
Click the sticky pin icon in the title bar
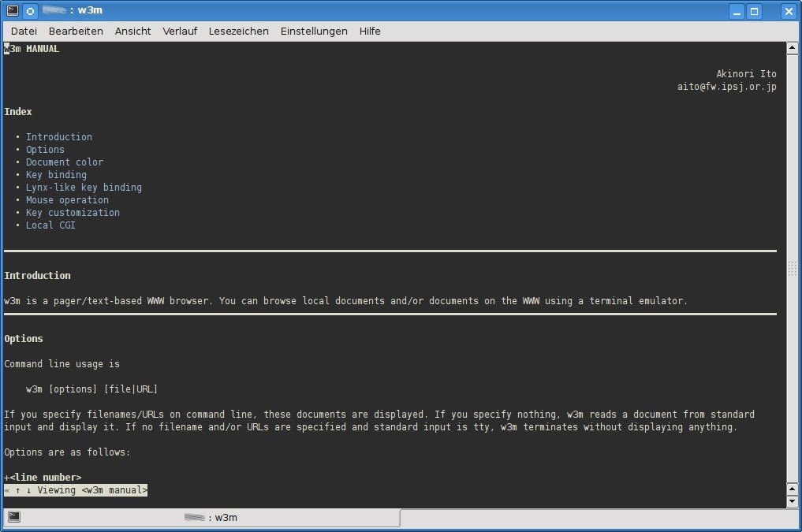(30, 11)
